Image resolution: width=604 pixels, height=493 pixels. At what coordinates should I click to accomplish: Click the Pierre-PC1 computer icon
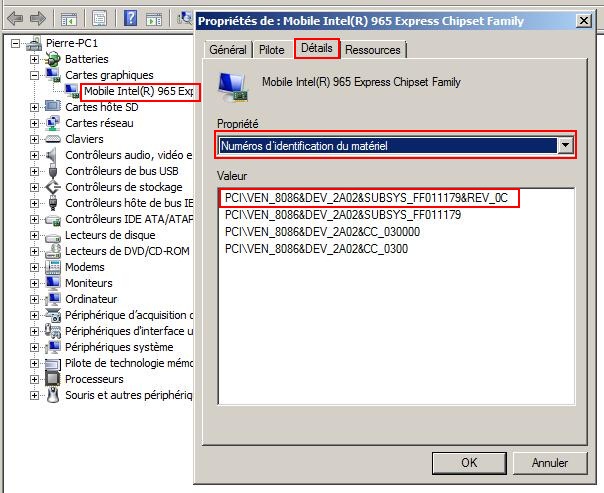tap(35, 43)
